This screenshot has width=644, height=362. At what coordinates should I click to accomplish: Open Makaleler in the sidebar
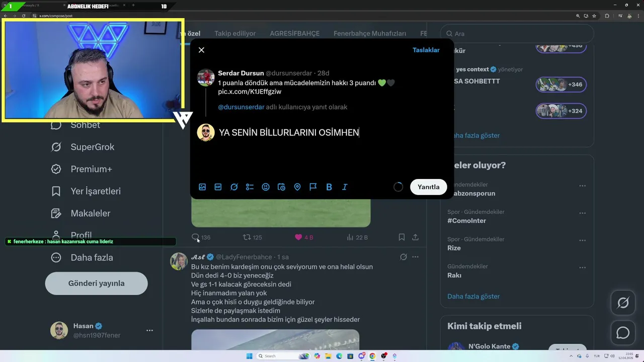point(80,213)
